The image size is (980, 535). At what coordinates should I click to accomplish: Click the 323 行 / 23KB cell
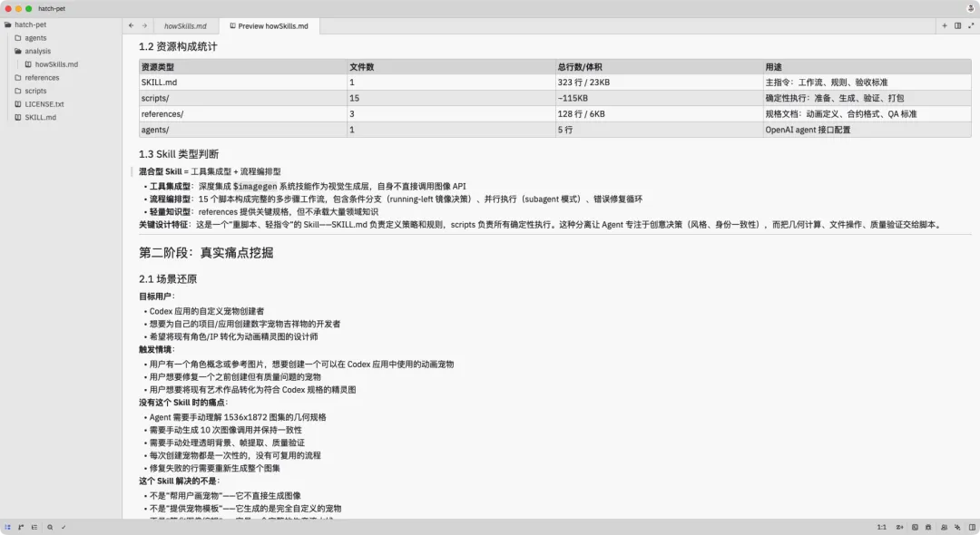point(660,83)
